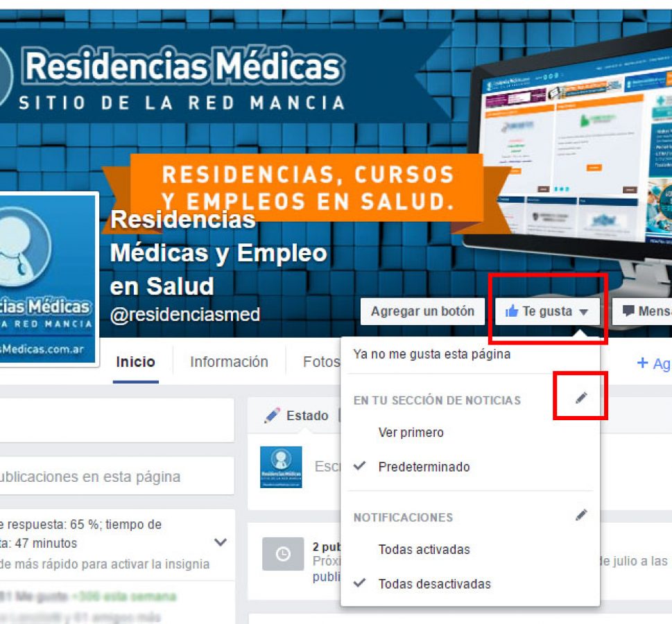Open the Estado composer tab
Screen dimensions: 672x624
tap(297, 415)
